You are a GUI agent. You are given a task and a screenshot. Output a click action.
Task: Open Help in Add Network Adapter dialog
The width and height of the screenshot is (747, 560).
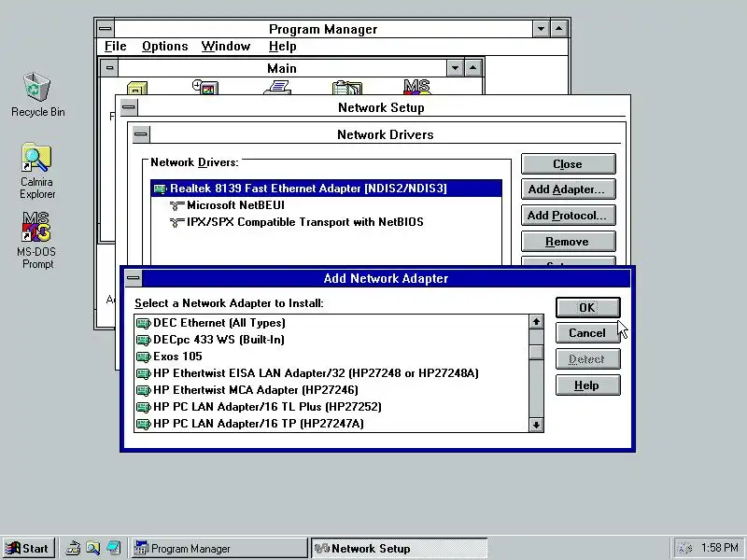(x=588, y=385)
